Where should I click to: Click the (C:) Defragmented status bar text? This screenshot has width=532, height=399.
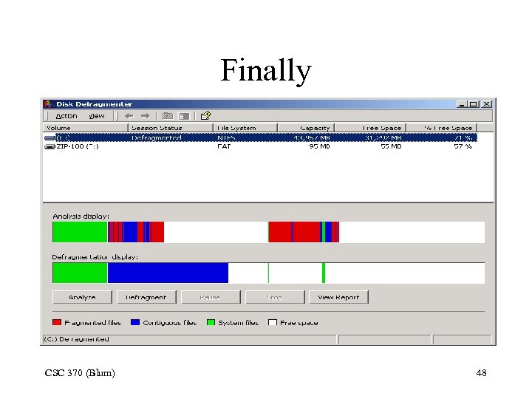pyautogui.click(x=76, y=339)
